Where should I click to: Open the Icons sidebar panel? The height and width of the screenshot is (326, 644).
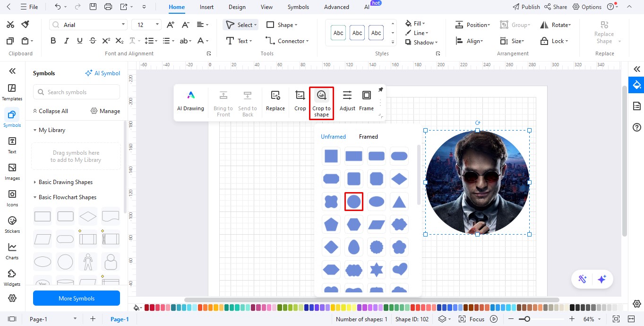click(x=12, y=198)
